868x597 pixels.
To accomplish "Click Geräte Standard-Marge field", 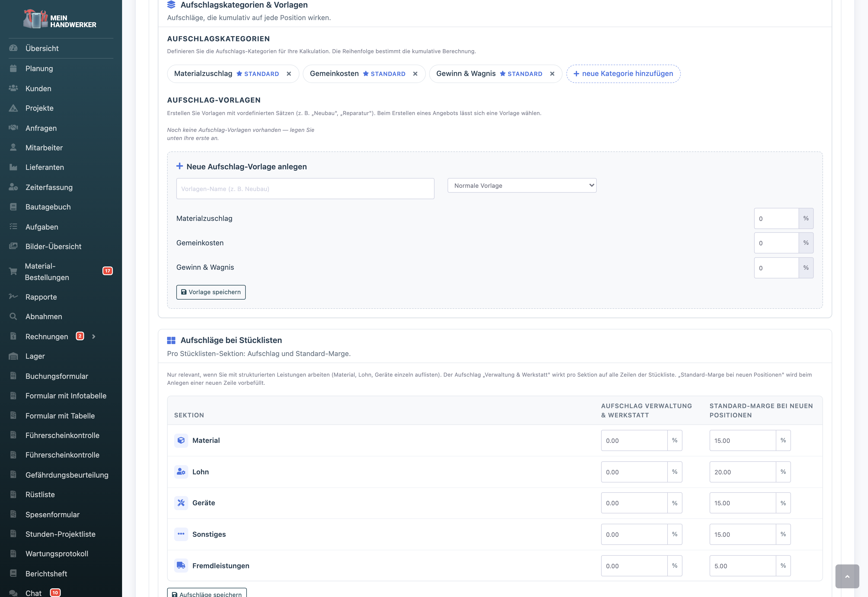I will (x=742, y=503).
